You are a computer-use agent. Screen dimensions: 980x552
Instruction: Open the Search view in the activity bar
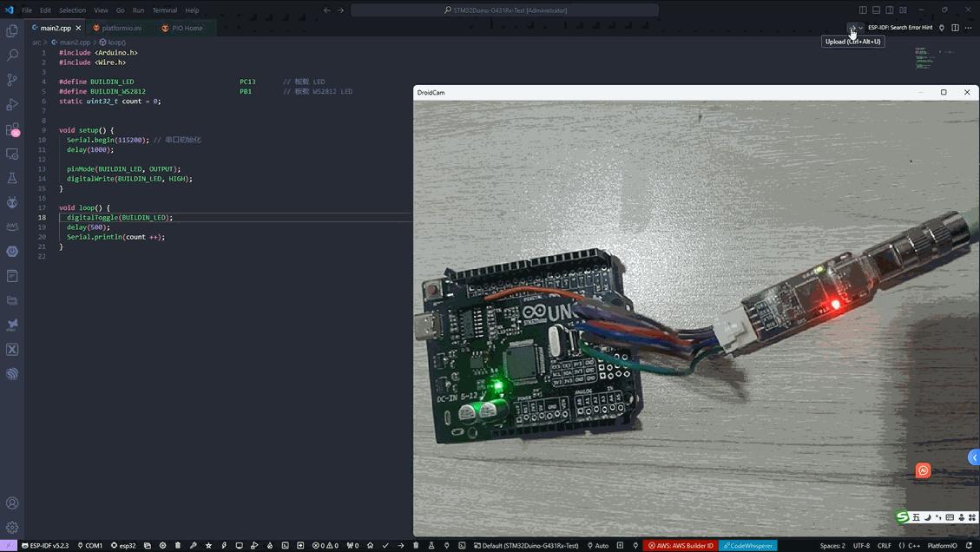pos(12,55)
